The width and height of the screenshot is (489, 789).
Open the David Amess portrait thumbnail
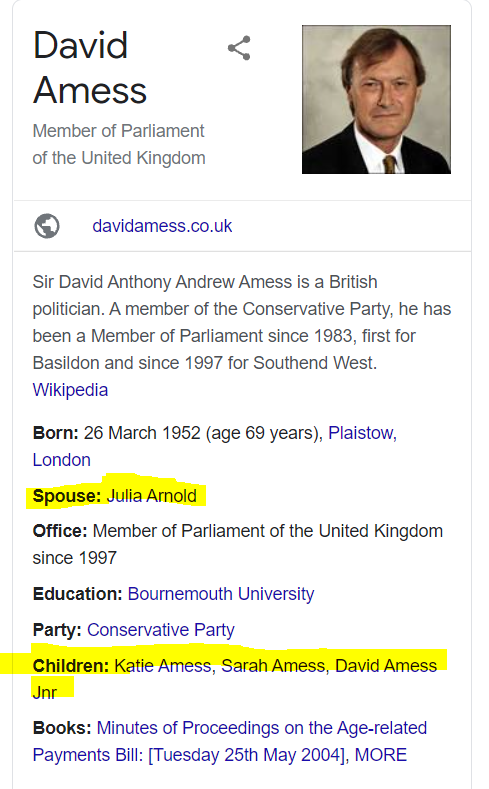[x=376, y=100]
